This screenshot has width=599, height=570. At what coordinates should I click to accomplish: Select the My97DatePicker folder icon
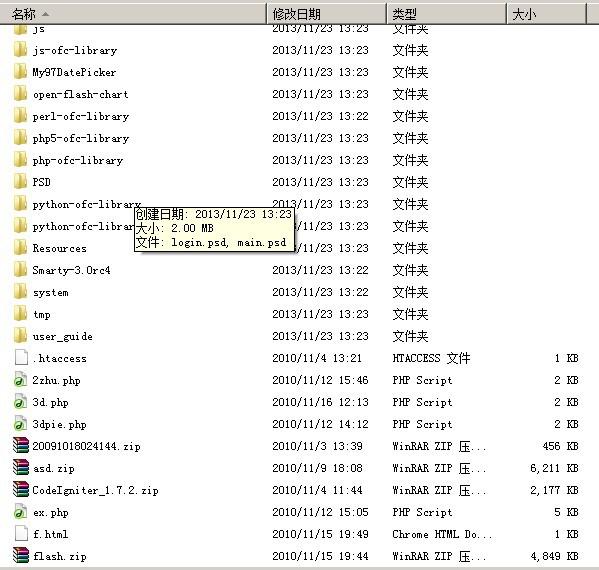pyautogui.click(x=20, y=72)
